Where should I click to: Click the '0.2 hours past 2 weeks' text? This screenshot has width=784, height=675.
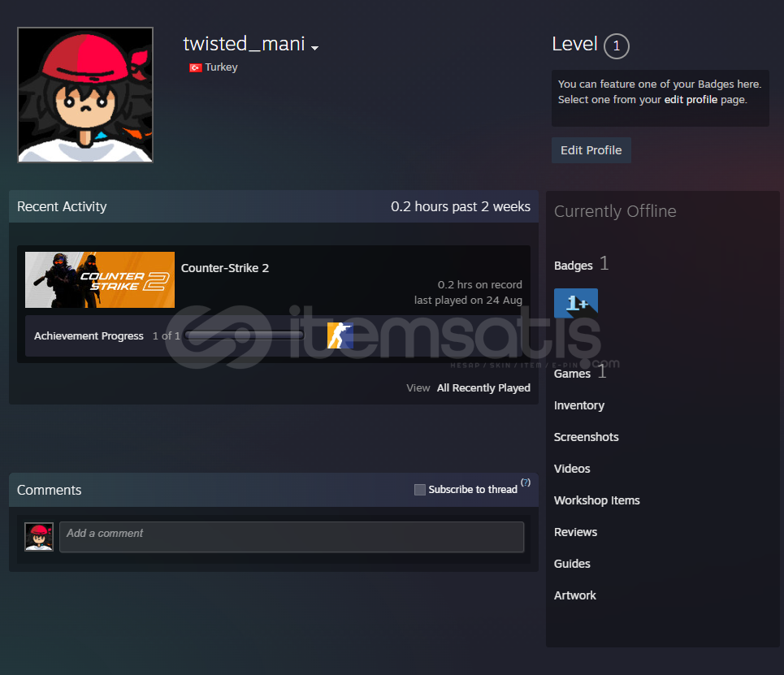tap(461, 206)
